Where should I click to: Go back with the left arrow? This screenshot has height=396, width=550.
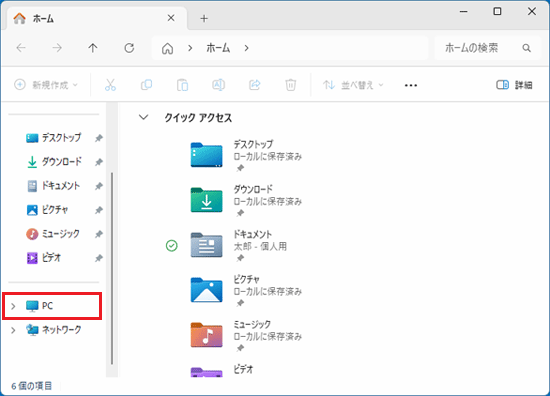click(21, 48)
